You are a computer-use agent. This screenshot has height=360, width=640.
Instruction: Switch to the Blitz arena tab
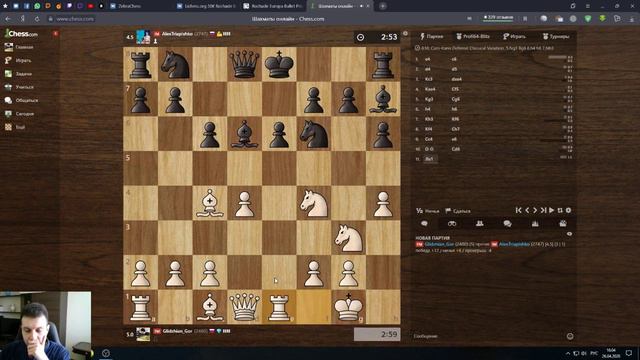[473, 36]
